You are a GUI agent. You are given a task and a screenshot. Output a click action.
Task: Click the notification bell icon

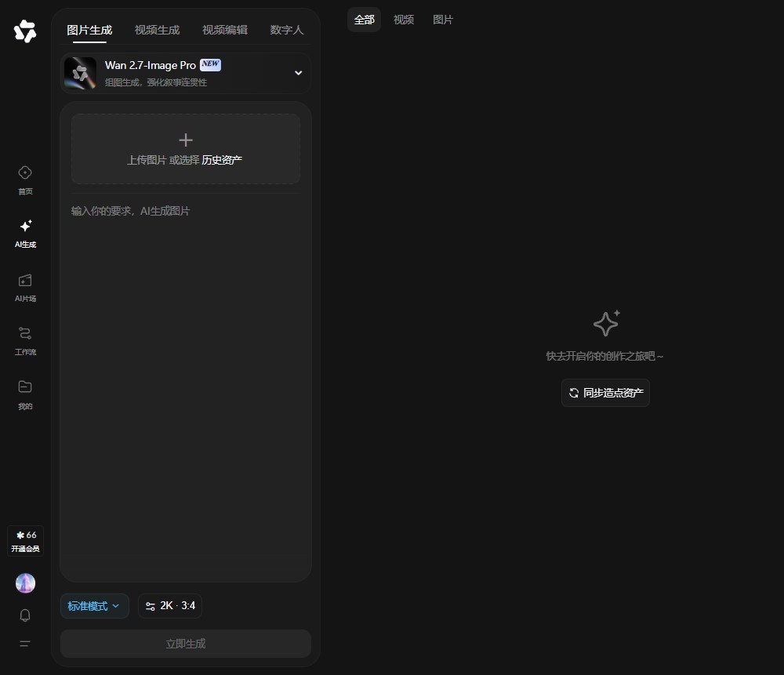pyautogui.click(x=25, y=615)
